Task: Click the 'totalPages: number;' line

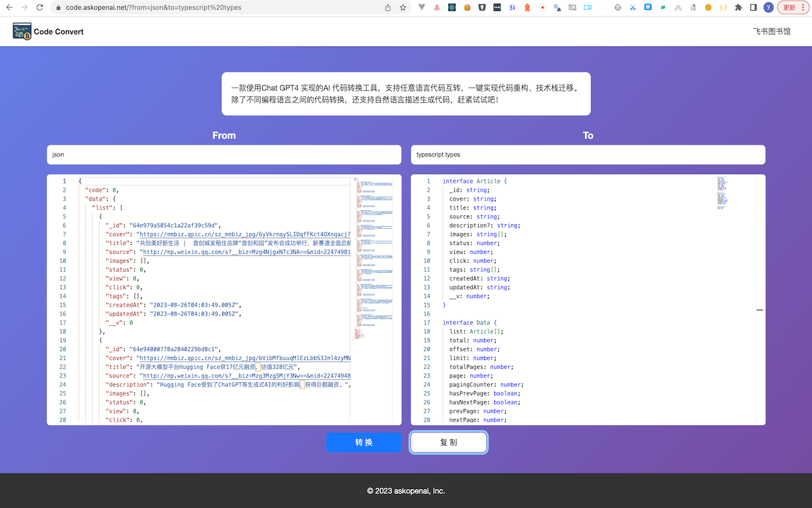Action: (481, 367)
